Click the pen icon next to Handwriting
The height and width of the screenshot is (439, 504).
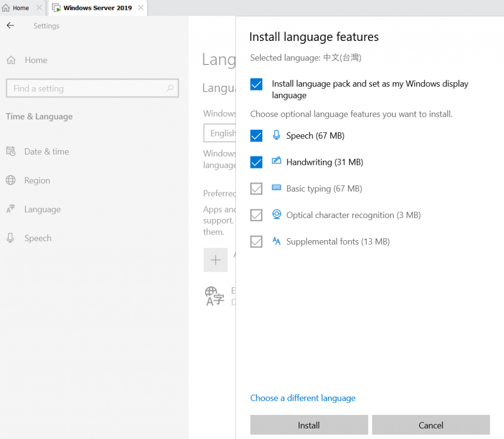[x=277, y=160]
